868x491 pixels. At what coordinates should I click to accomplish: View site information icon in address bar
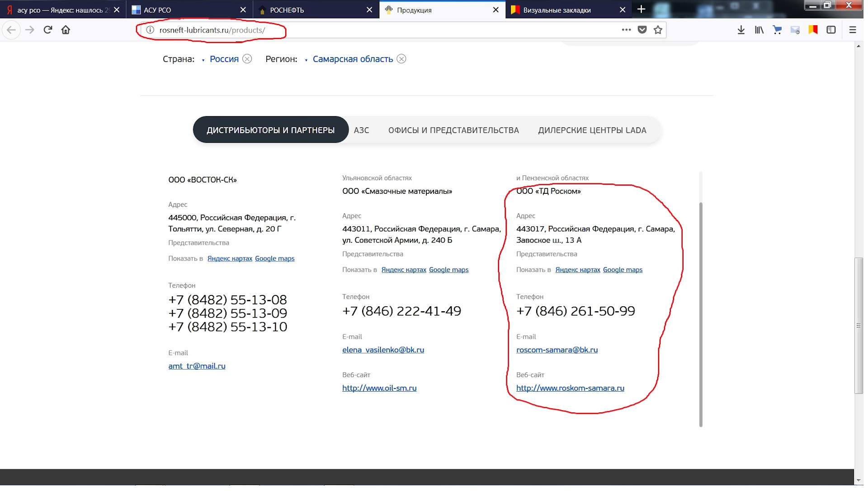[150, 30]
